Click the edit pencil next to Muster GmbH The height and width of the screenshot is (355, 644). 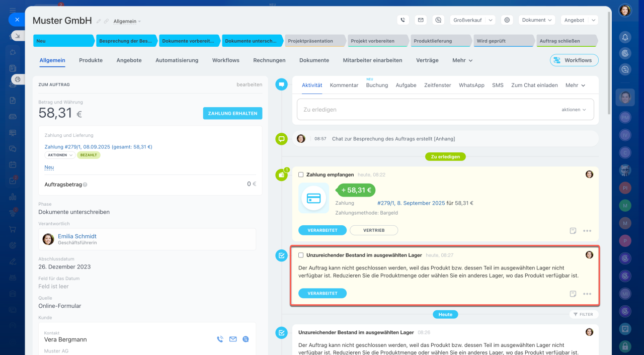coord(99,21)
